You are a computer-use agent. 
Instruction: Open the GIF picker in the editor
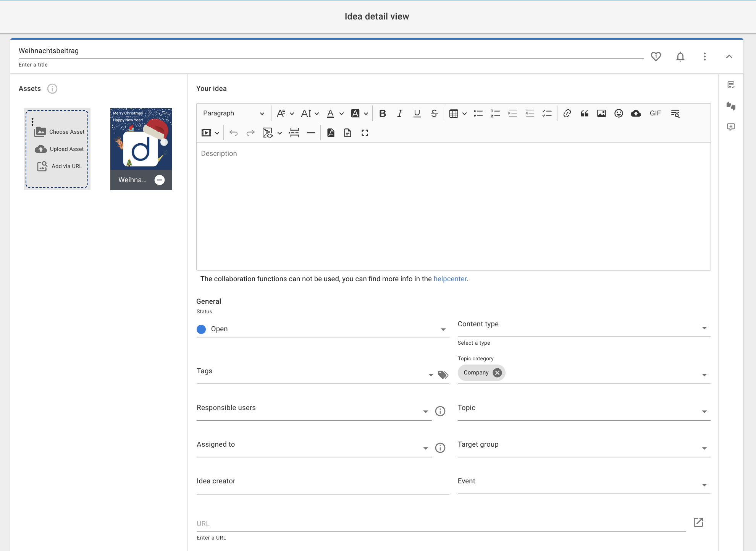click(655, 113)
